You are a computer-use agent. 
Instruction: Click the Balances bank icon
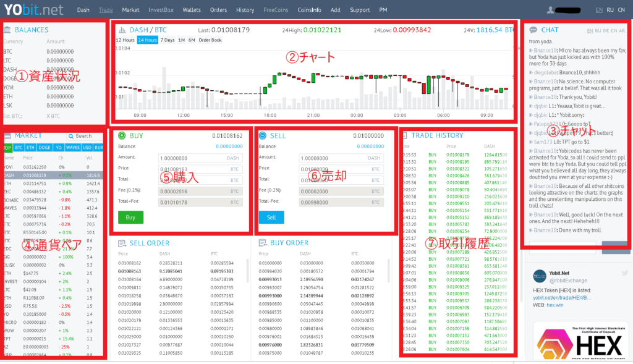(x=7, y=30)
